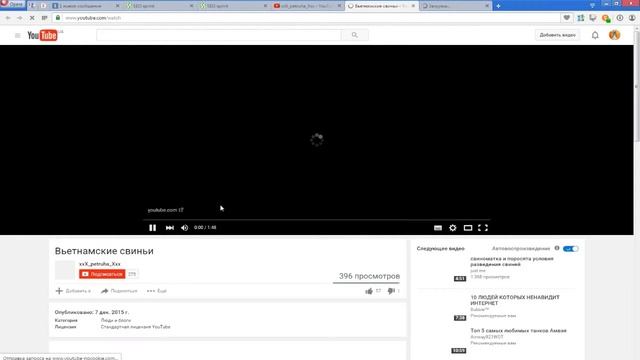Screen dimensions: 640x360
Task: Open the Opera speed dial grid icon
Action: tap(44, 18)
